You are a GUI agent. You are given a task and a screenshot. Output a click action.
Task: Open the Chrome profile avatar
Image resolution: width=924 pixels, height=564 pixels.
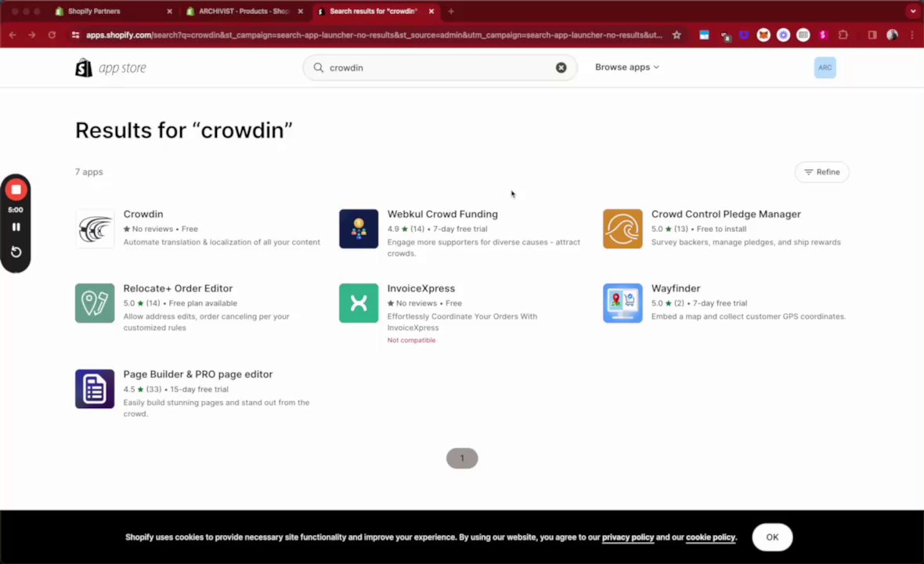pos(892,35)
